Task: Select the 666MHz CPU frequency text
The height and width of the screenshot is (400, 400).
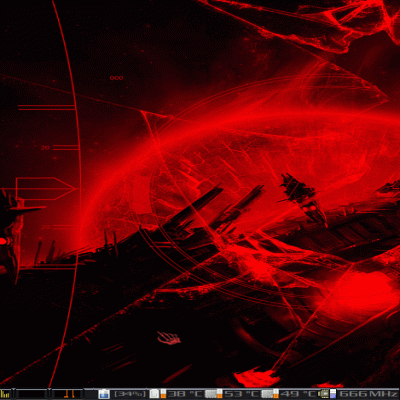Action: point(369,394)
